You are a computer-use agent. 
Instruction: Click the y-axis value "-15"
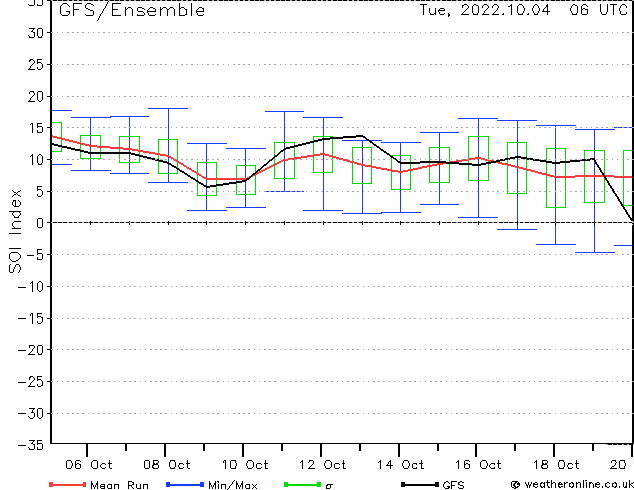31,319
